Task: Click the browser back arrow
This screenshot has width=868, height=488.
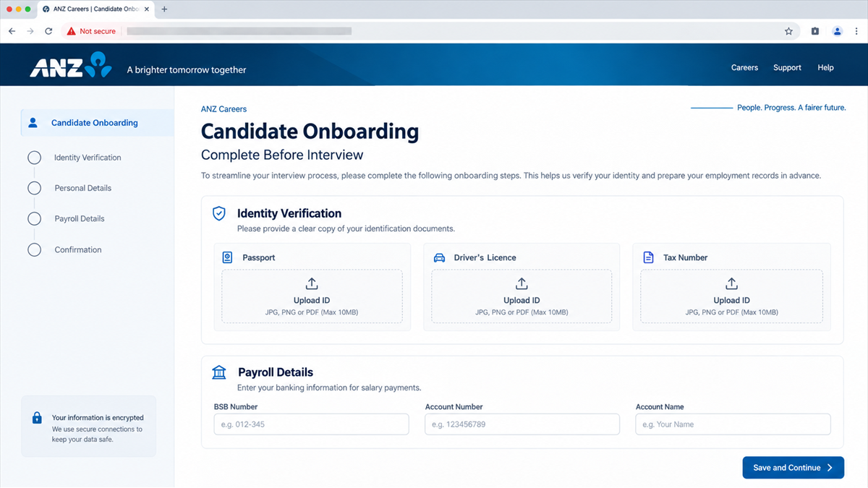Action: tap(12, 31)
